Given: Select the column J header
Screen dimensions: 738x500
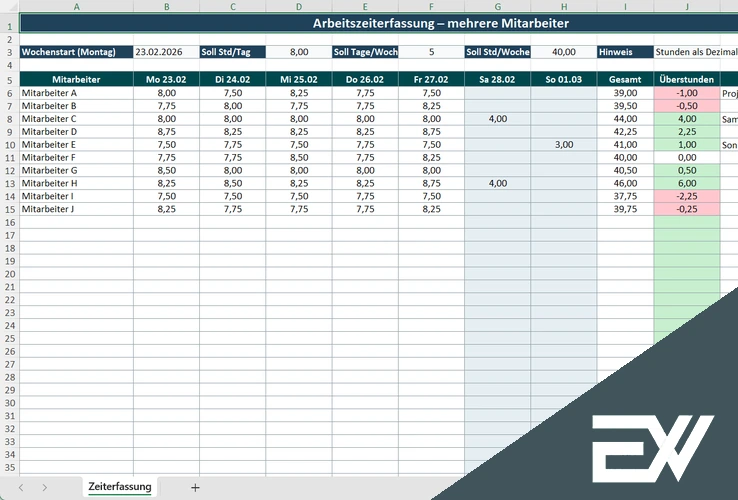Looking at the screenshot, I should [x=687, y=6].
